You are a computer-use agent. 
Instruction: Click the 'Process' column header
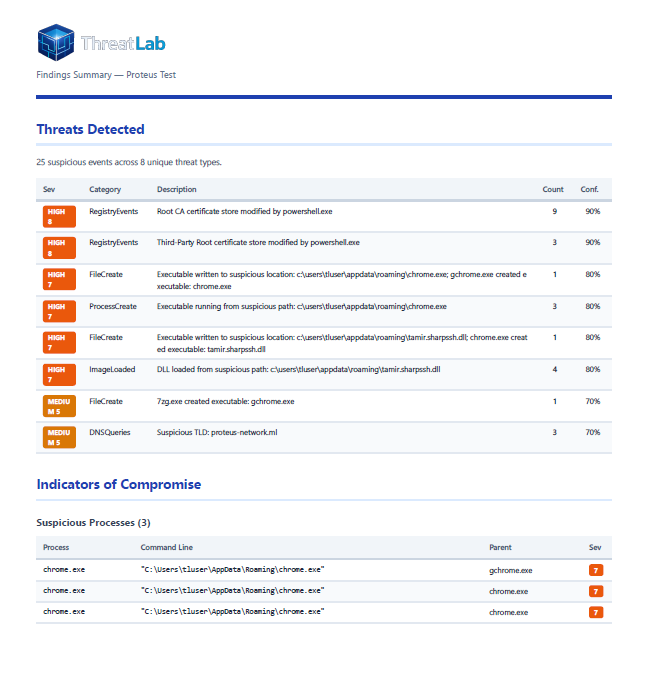point(56,548)
